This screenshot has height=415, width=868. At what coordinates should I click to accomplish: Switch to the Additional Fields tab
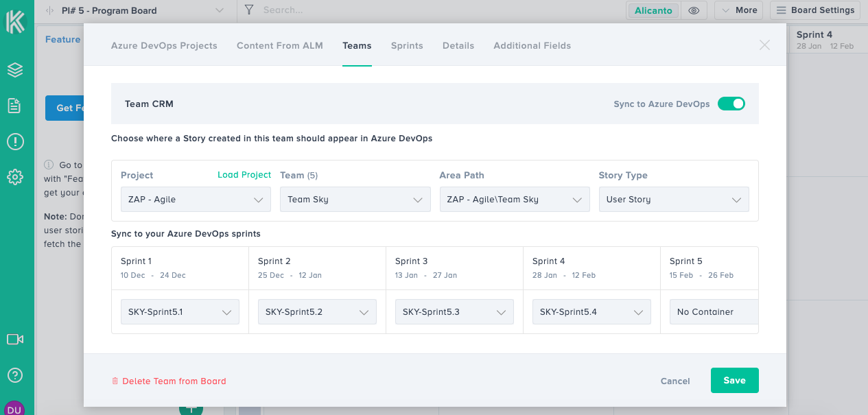click(x=532, y=46)
